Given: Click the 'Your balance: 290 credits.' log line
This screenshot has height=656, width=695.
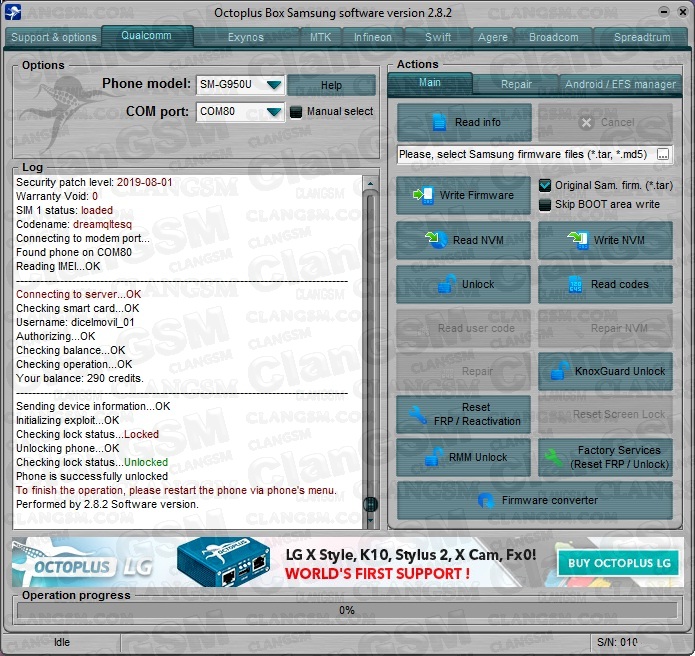Looking at the screenshot, I should (80, 378).
